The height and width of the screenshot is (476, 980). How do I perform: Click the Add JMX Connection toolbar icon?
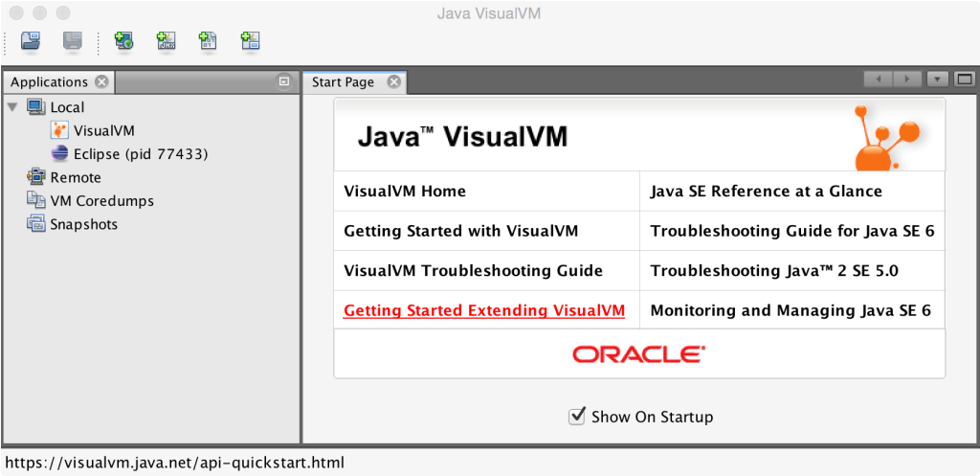coord(167,42)
